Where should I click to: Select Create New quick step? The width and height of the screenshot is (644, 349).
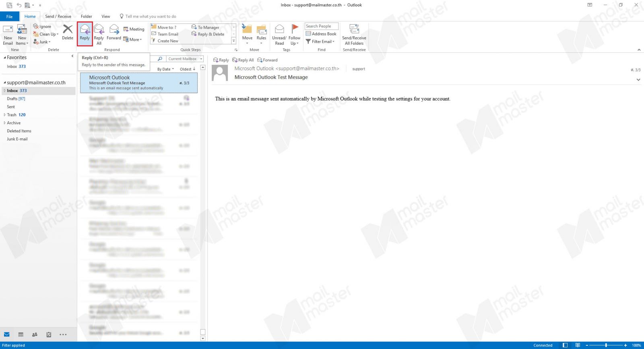pyautogui.click(x=165, y=41)
